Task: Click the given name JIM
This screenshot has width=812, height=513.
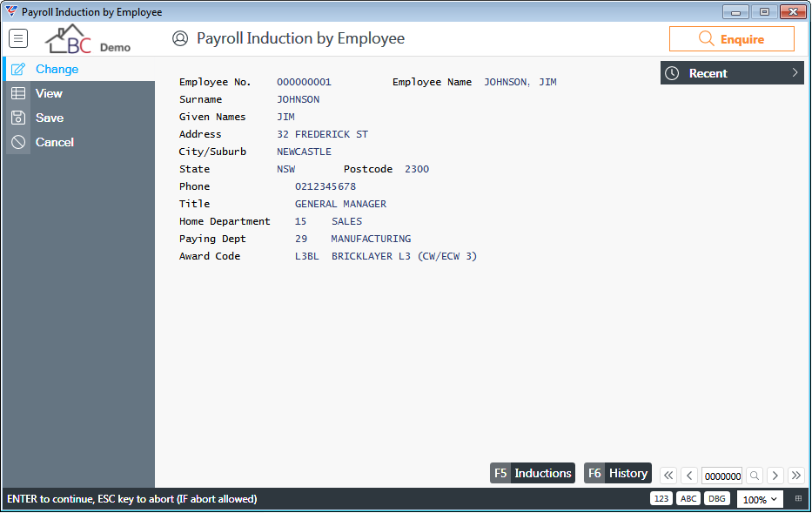Action: pyautogui.click(x=285, y=117)
